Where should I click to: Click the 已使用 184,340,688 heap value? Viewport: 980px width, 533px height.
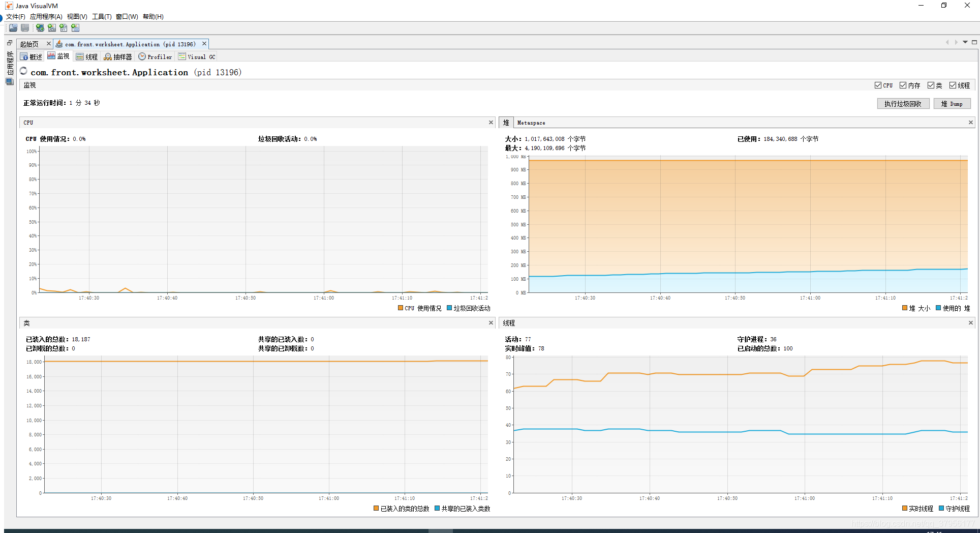(x=791, y=139)
